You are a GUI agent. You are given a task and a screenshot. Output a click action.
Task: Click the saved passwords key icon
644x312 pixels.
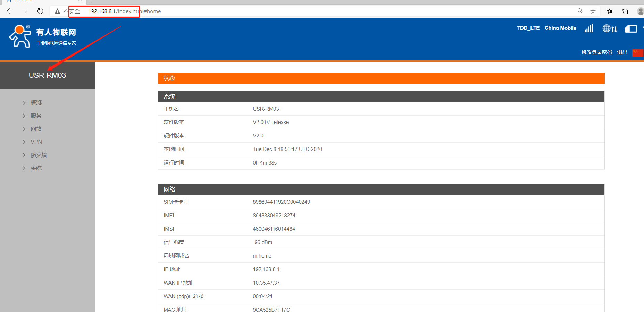tap(580, 11)
